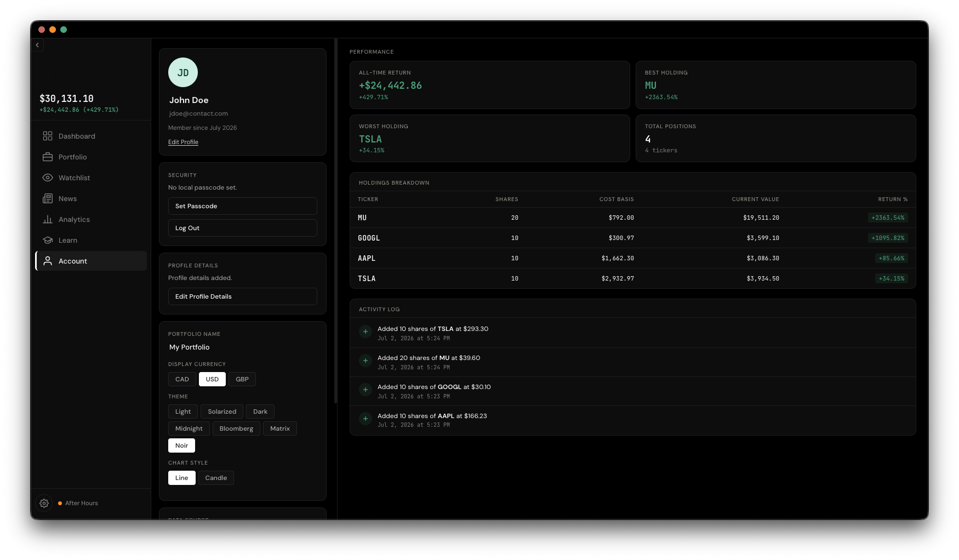The width and height of the screenshot is (959, 560).
Task: Click the All-Time Return value +$24,442.86
Action: tap(390, 85)
